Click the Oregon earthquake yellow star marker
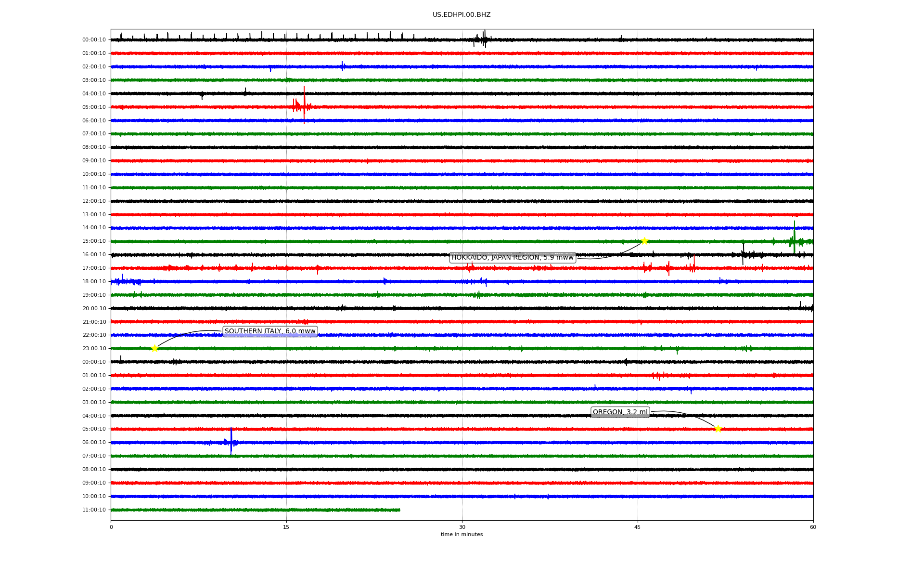The width and height of the screenshot is (924, 578). [718, 429]
